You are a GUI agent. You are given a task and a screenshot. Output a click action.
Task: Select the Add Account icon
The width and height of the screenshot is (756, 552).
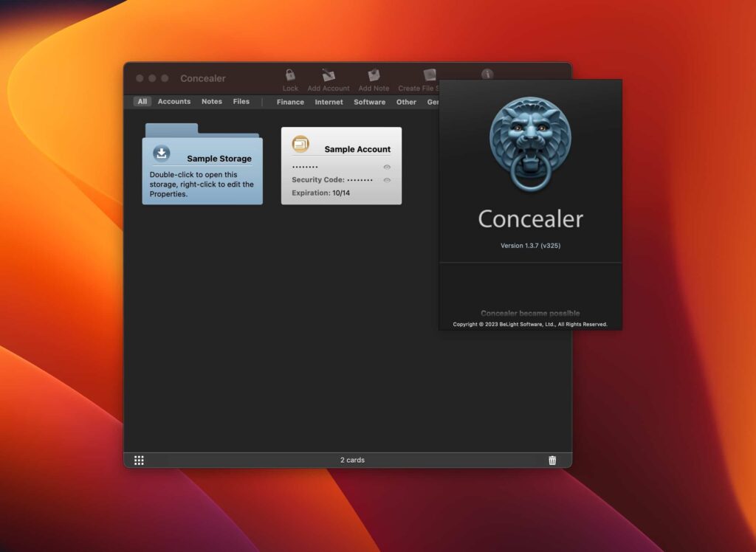click(328, 76)
